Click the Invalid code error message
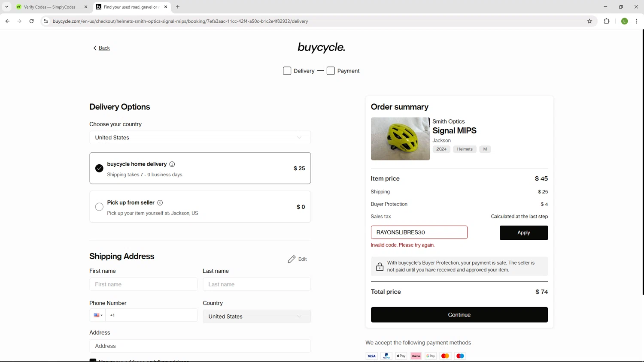 [x=403, y=245]
